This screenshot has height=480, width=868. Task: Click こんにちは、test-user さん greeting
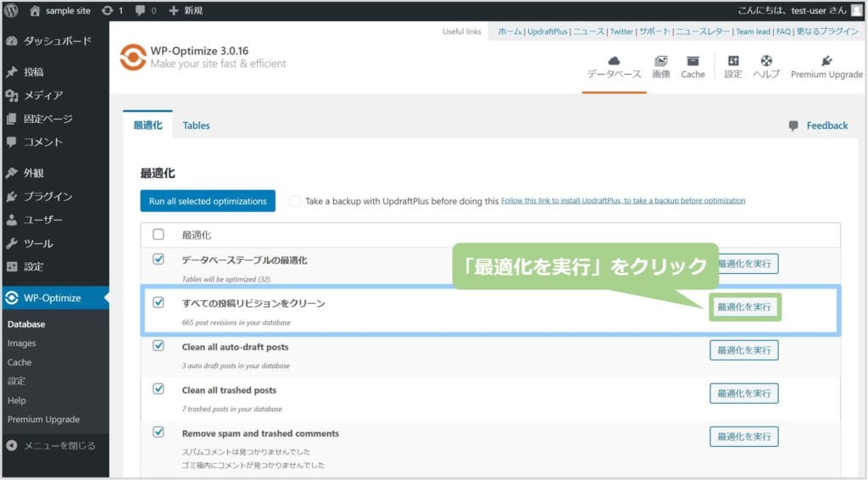point(793,10)
